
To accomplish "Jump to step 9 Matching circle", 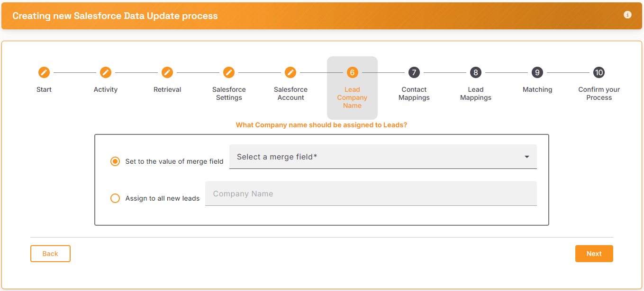I will click(x=537, y=72).
